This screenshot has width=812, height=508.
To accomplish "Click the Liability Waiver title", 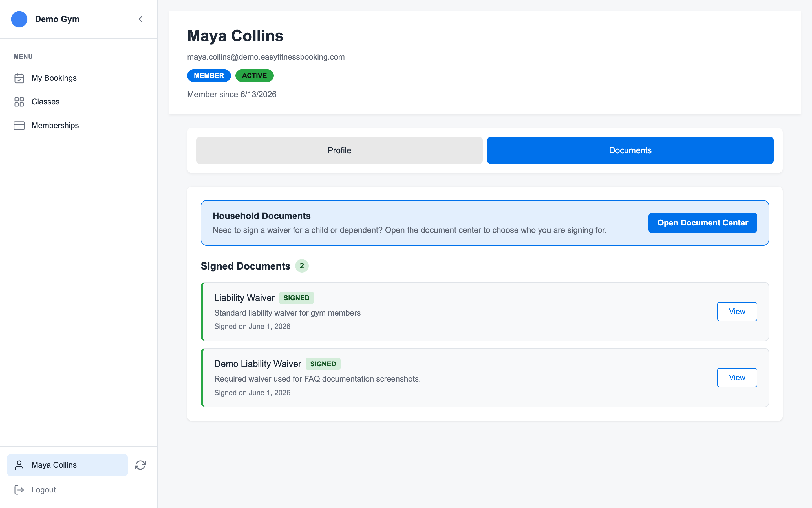I will [x=244, y=298].
